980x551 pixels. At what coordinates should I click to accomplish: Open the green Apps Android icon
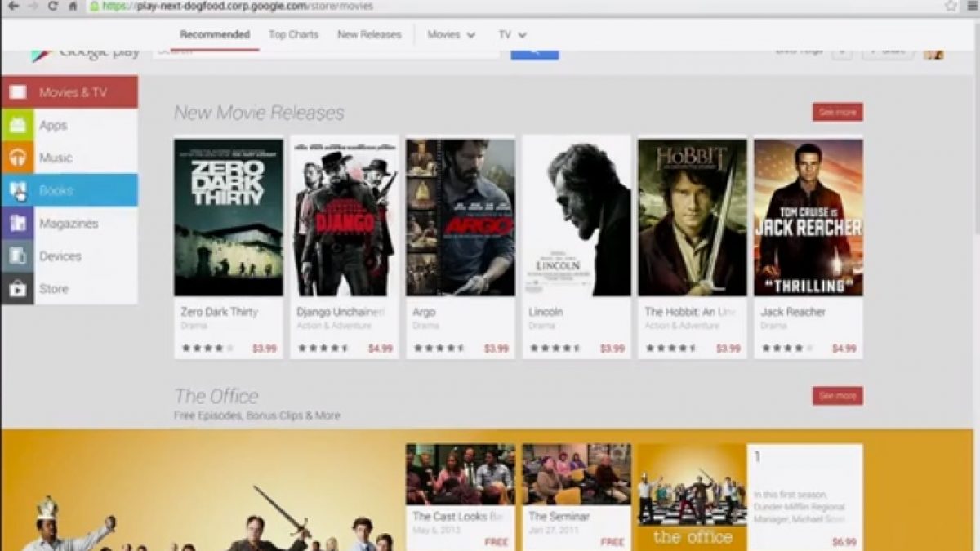(x=17, y=125)
